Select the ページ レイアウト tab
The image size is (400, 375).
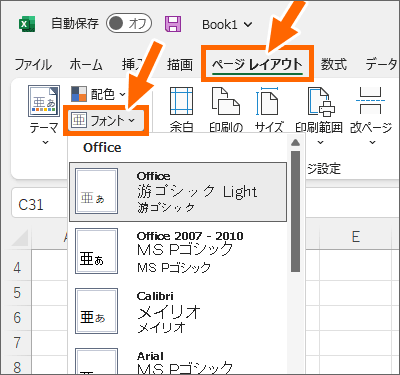point(257,64)
